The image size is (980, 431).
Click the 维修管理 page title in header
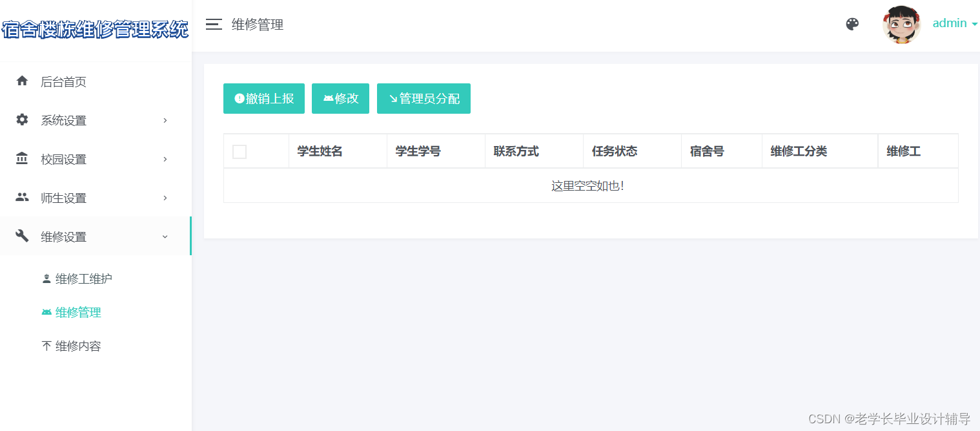pos(258,25)
